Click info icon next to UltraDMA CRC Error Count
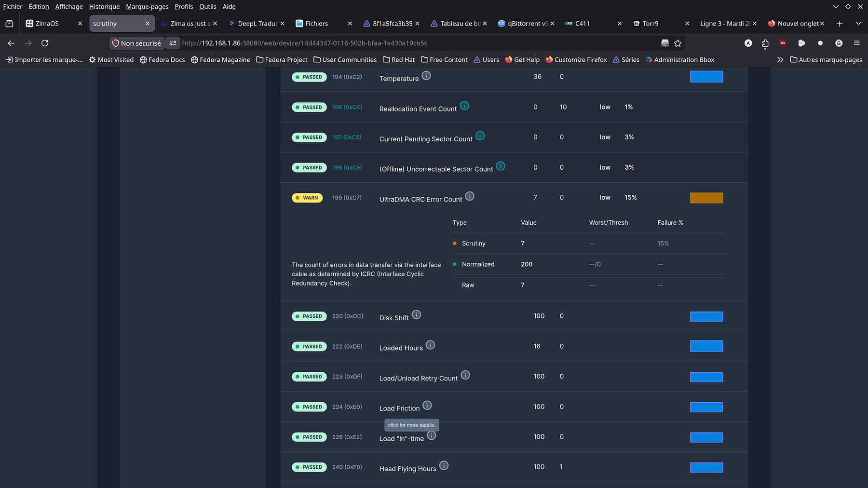Screen dimensions: 868x488 tap(470, 196)
